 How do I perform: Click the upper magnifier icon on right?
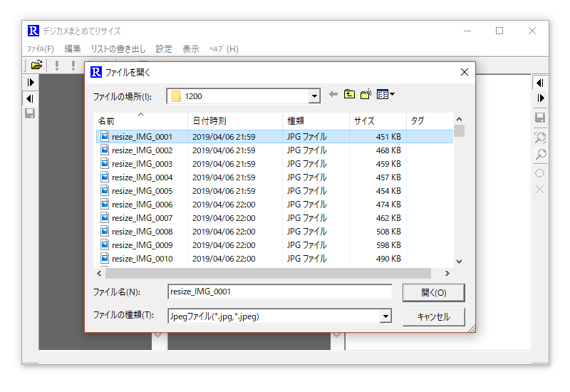pos(540,138)
